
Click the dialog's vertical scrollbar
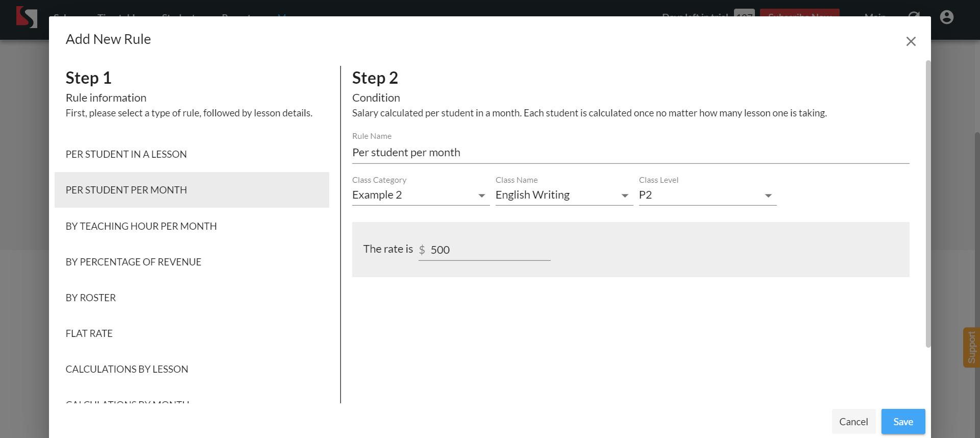[928, 204]
